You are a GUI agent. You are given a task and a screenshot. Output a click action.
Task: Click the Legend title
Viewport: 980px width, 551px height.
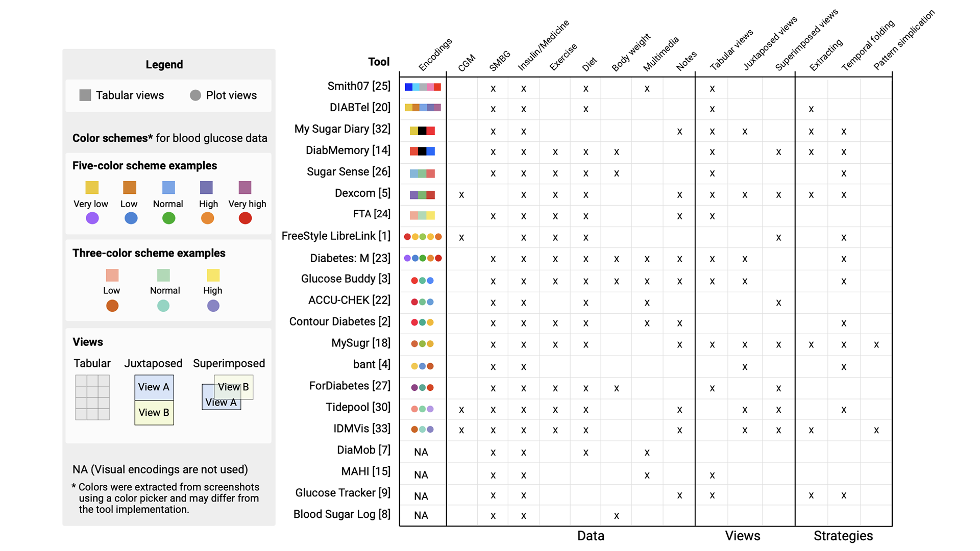tap(164, 65)
